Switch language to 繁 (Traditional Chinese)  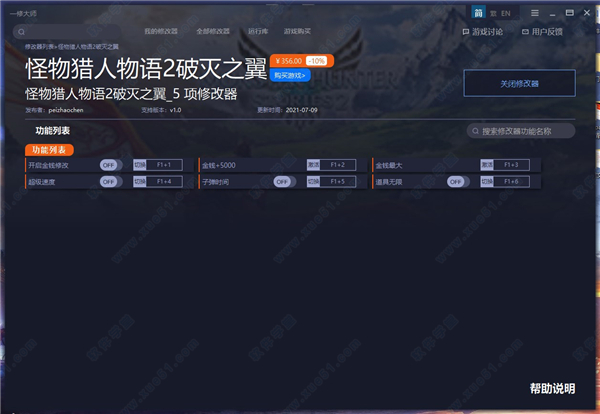tap(493, 13)
